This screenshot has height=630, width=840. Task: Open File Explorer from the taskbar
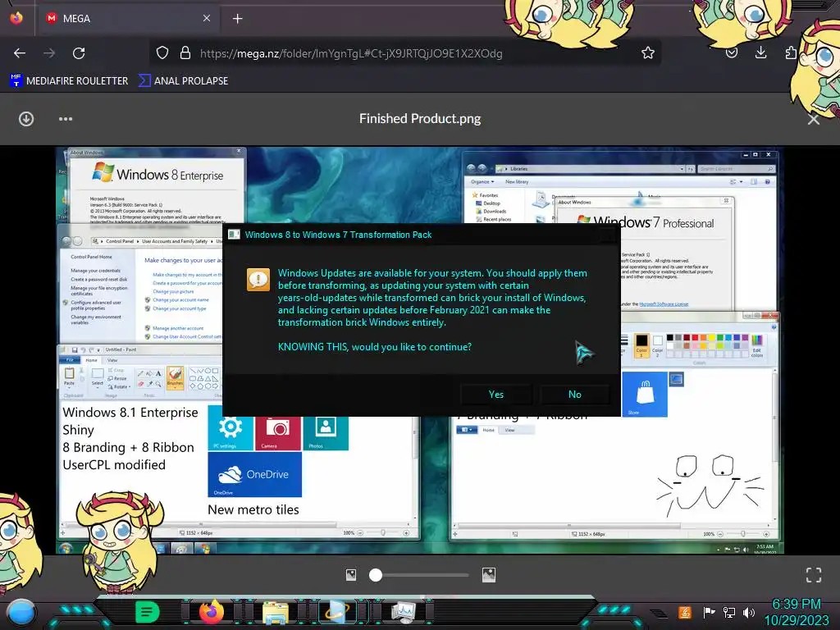tap(276, 612)
